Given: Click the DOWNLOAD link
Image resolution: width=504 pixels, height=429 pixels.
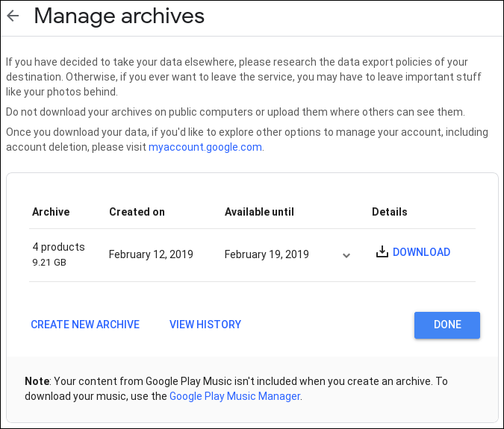Looking at the screenshot, I should [x=421, y=252].
